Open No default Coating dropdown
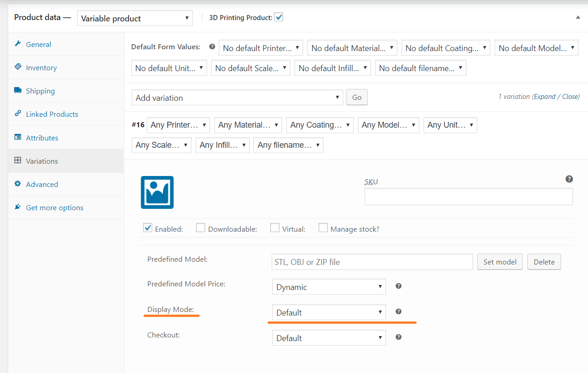Viewport: 588px width, 373px height. [446, 48]
